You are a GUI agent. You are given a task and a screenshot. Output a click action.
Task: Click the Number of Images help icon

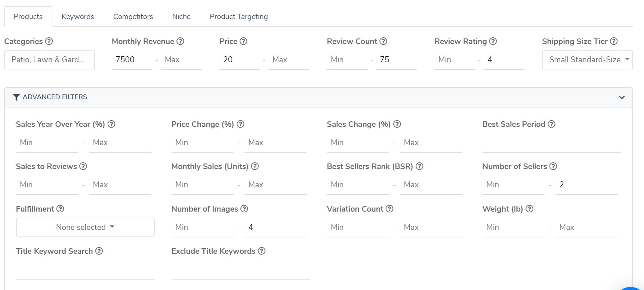pos(244,209)
